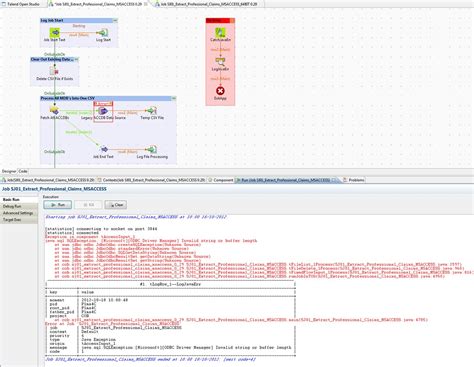Select the CatchJavaErr component
The height and width of the screenshot is (367, 474).
(220, 32)
